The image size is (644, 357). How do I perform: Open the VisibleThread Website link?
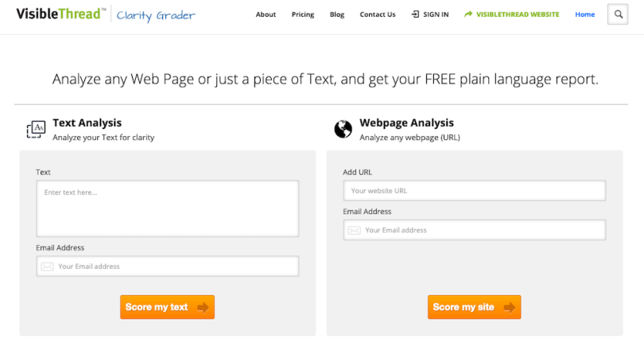tap(518, 14)
